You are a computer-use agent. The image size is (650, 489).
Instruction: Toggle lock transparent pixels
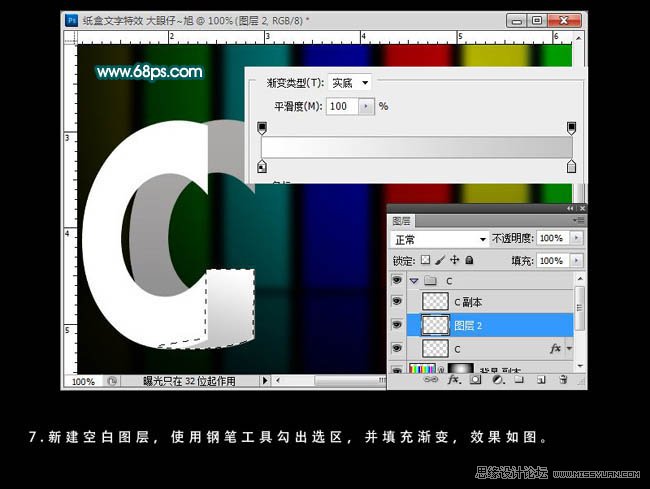tap(425, 260)
